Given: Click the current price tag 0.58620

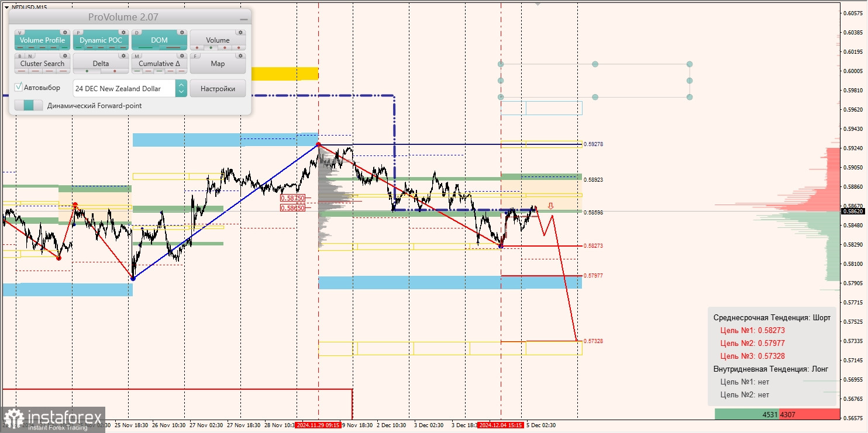Looking at the screenshot, I should click(853, 211).
